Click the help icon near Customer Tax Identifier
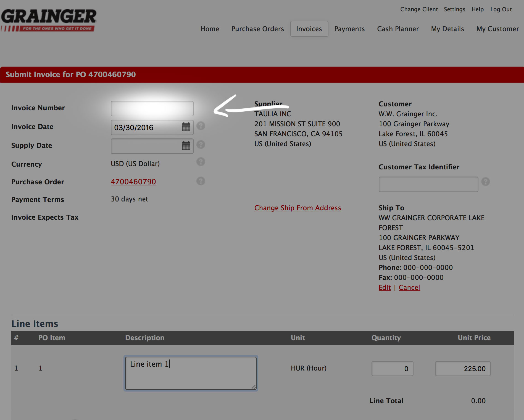 (x=486, y=182)
